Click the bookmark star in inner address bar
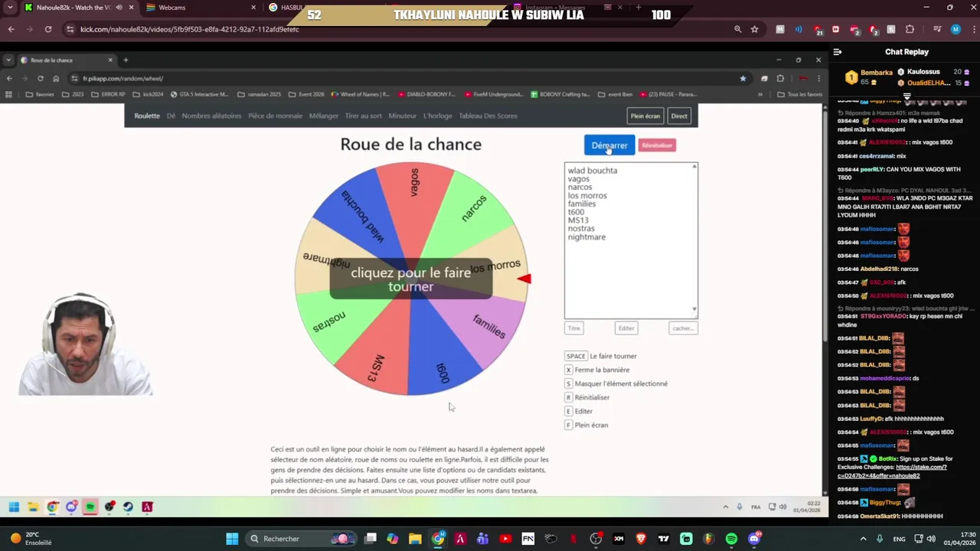 click(743, 78)
